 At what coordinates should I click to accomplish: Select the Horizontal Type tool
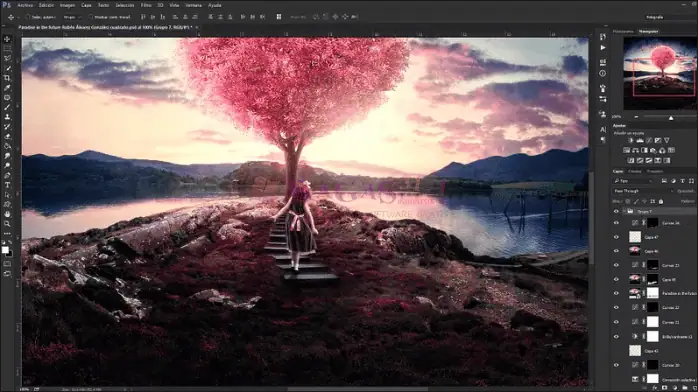click(7, 185)
